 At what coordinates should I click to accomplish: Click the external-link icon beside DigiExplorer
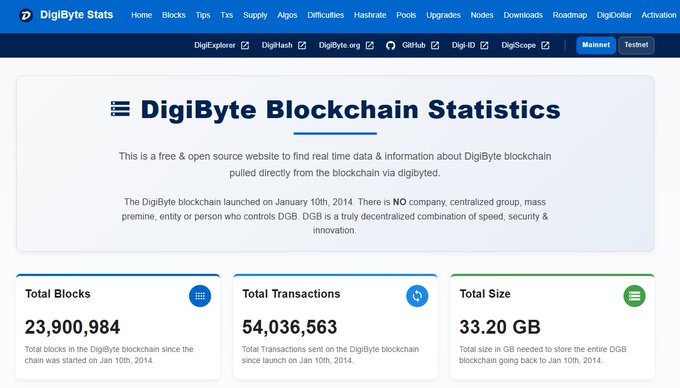[x=245, y=45]
